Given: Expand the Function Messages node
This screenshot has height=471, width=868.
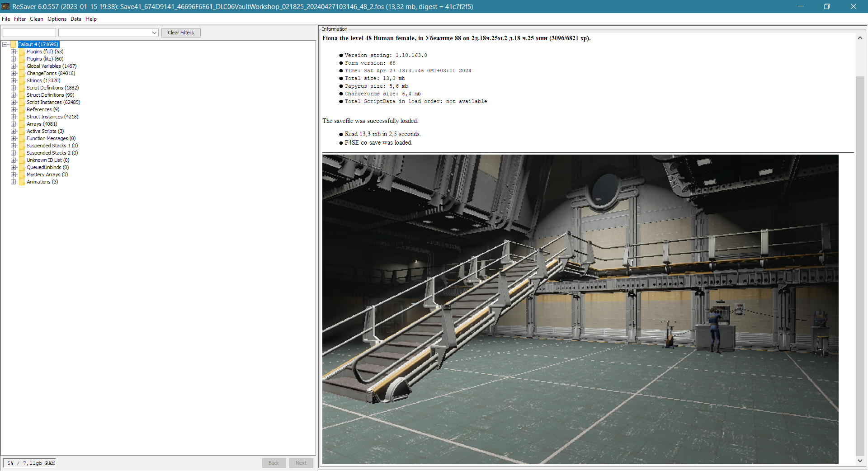Looking at the screenshot, I should tap(14, 138).
